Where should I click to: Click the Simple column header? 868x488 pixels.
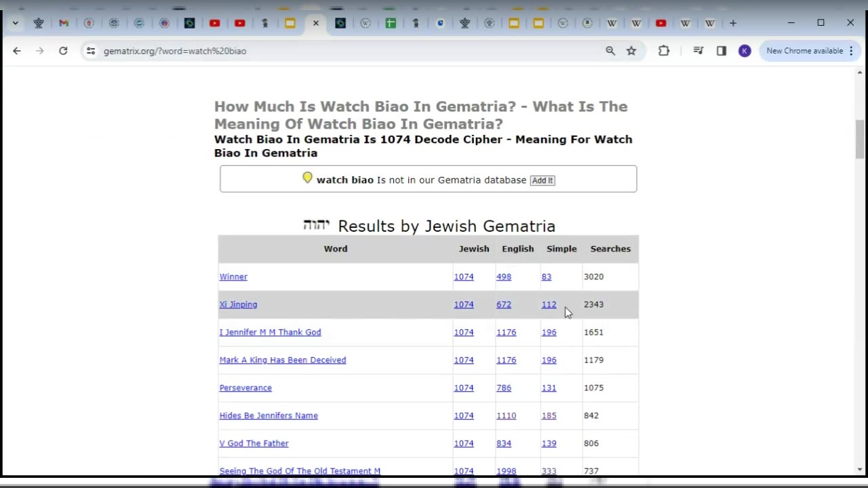[x=561, y=249]
